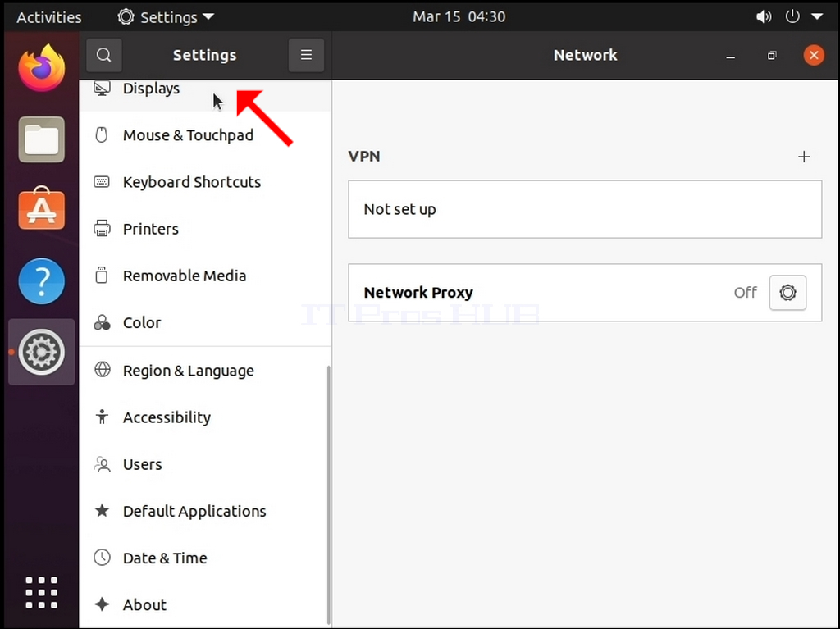This screenshot has height=629, width=840.
Task: Click the Removable Media icon
Action: 102,276
